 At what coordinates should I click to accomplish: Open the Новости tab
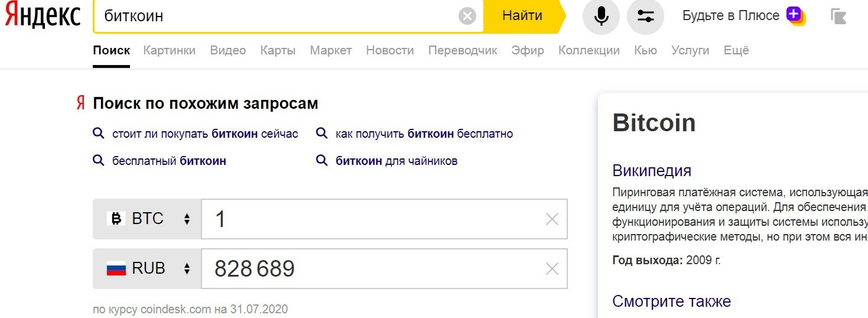(x=390, y=51)
